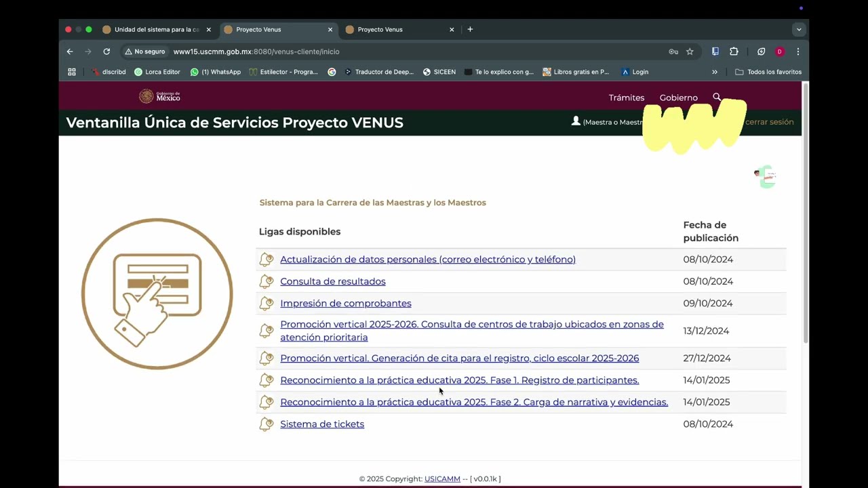Open the apps grid in bookmarks bar
Image resolution: width=868 pixels, height=488 pixels.
click(72, 72)
